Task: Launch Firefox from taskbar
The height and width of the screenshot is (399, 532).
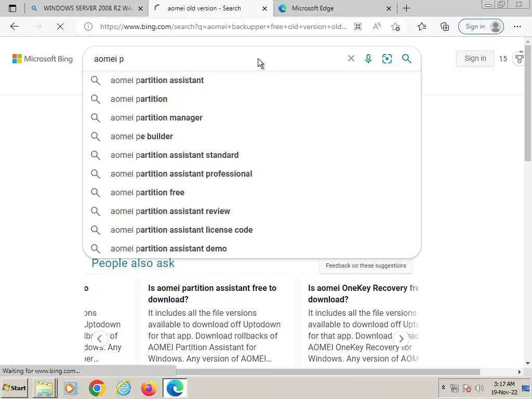Action: [x=149, y=388]
